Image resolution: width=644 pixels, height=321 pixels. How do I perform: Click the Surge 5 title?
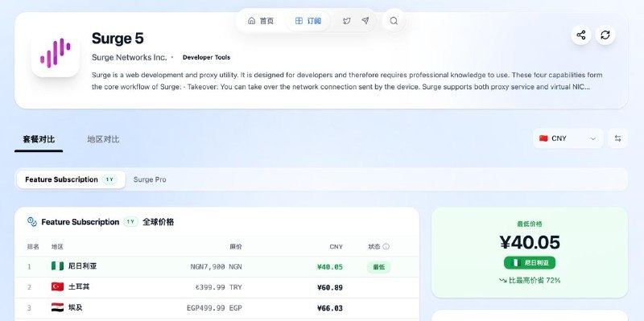[118, 39]
